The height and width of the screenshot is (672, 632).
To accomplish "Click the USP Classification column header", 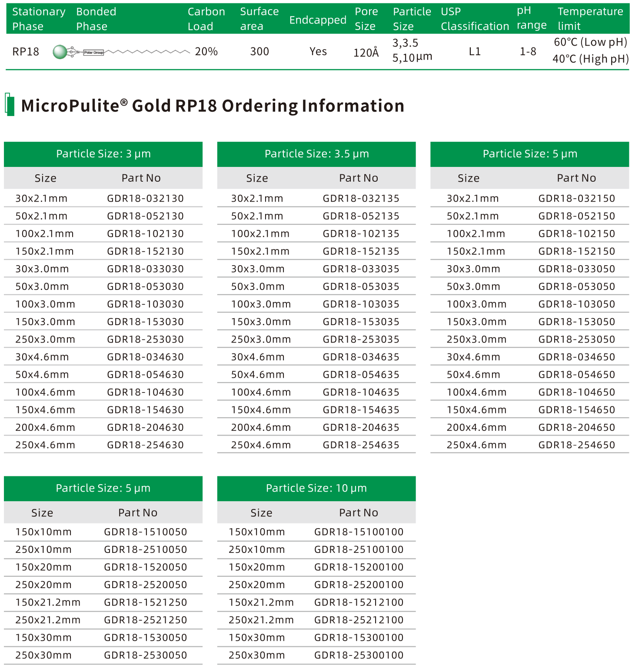I will pyautogui.click(x=475, y=19).
